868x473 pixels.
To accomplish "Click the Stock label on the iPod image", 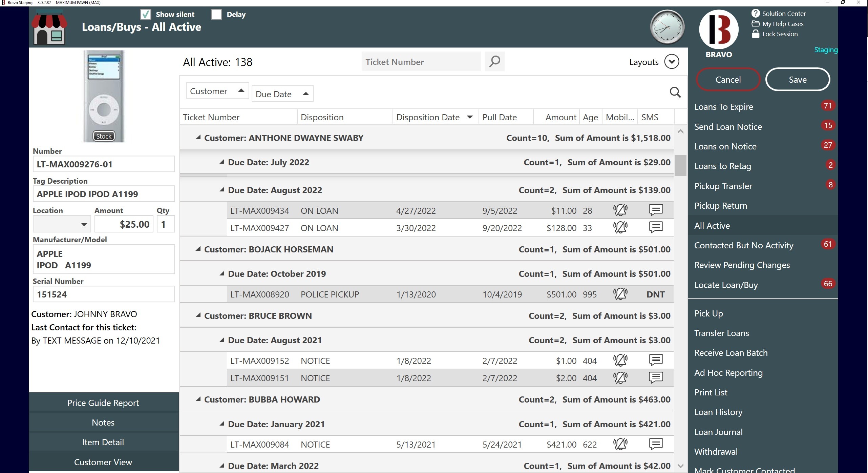I will (x=104, y=136).
